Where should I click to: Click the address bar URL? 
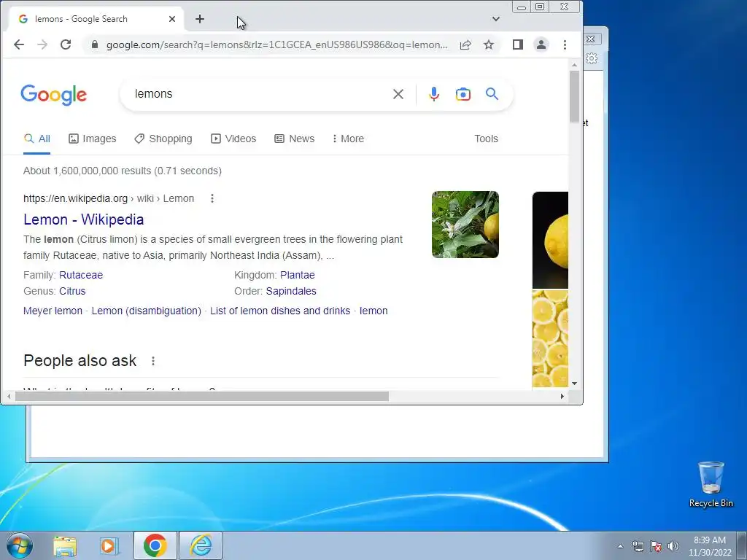pyautogui.click(x=276, y=44)
